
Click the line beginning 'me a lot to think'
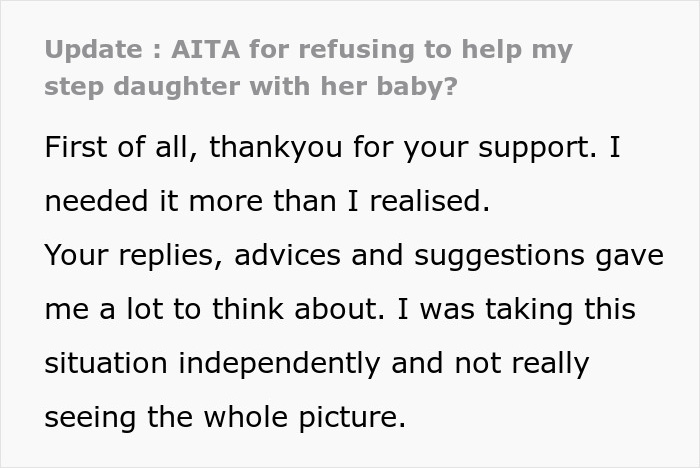(x=340, y=309)
